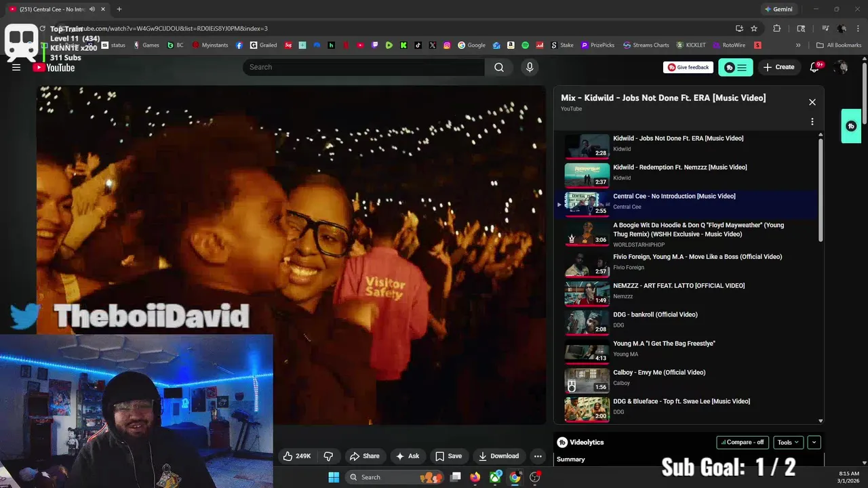The width and height of the screenshot is (868, 488).
Task: Click the playlist panel scrollbar
Action: click(x=821, y=190)
